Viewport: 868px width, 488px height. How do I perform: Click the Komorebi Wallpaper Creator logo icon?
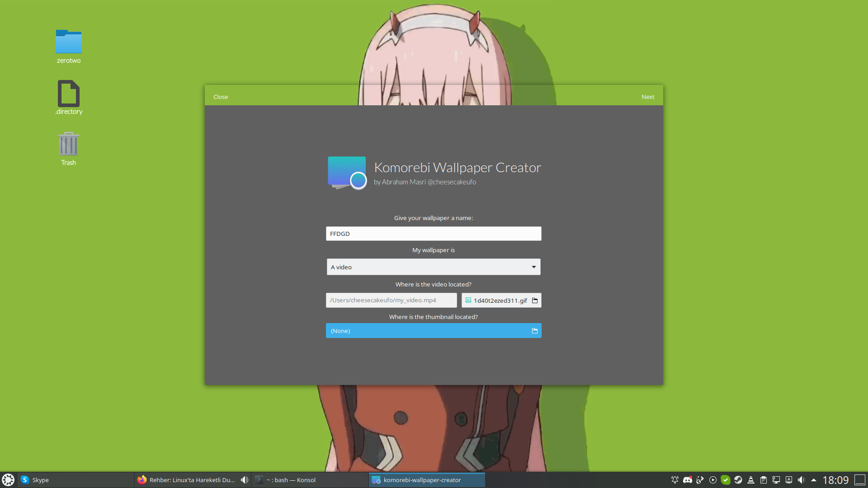[x=347, y=173]
